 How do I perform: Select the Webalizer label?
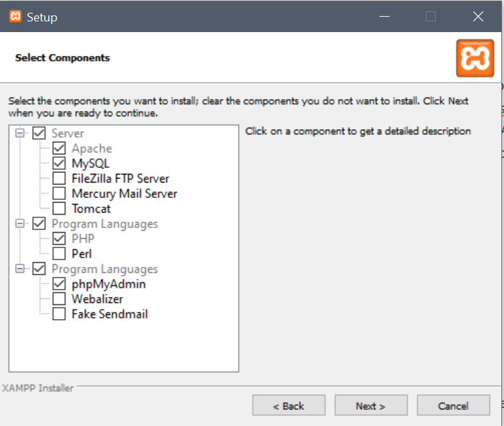(x=98, y=299)
